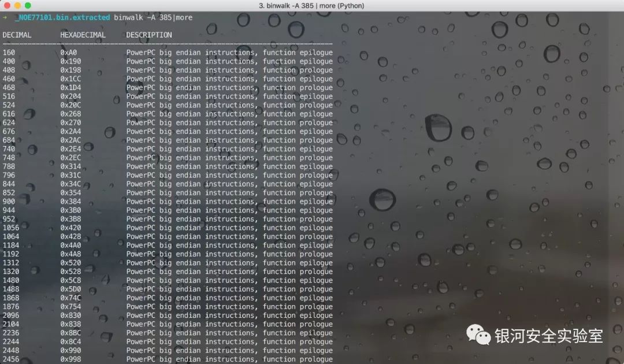Screen dimensions: 624x364
Task: Click decimal value 160 in first row
Action: pyautogui.click(x=9, y=53)
